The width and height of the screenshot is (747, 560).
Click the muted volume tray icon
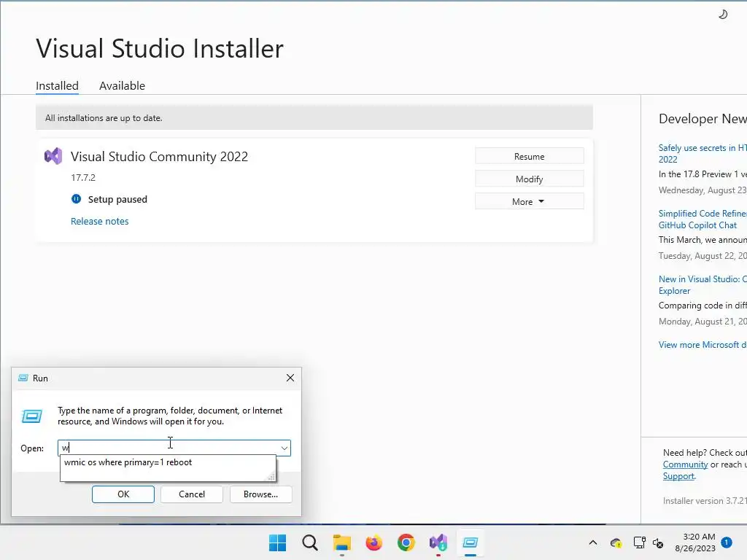pos(658,542)
